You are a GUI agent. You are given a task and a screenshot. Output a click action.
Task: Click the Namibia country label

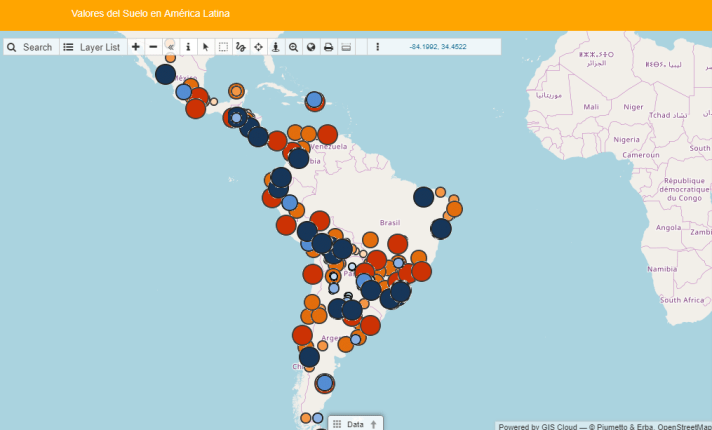coord(662,269)
